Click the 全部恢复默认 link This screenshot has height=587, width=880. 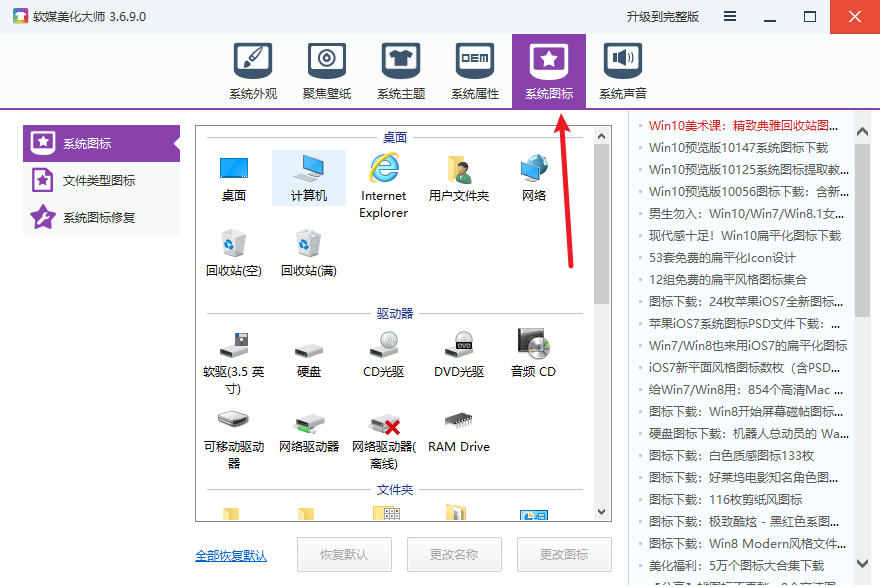(231, 555)
